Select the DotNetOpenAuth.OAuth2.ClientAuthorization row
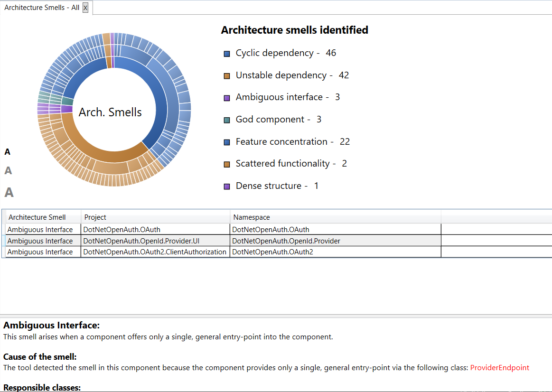 155,252
